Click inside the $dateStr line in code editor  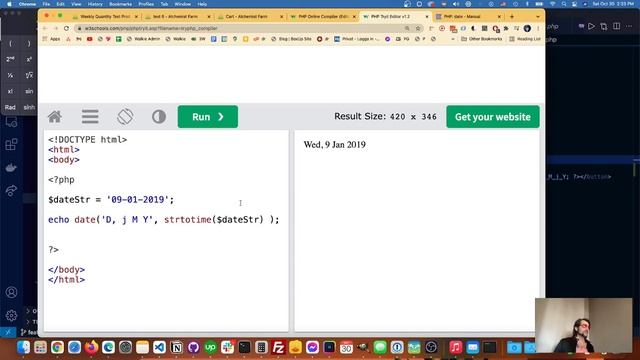[111, 200]
